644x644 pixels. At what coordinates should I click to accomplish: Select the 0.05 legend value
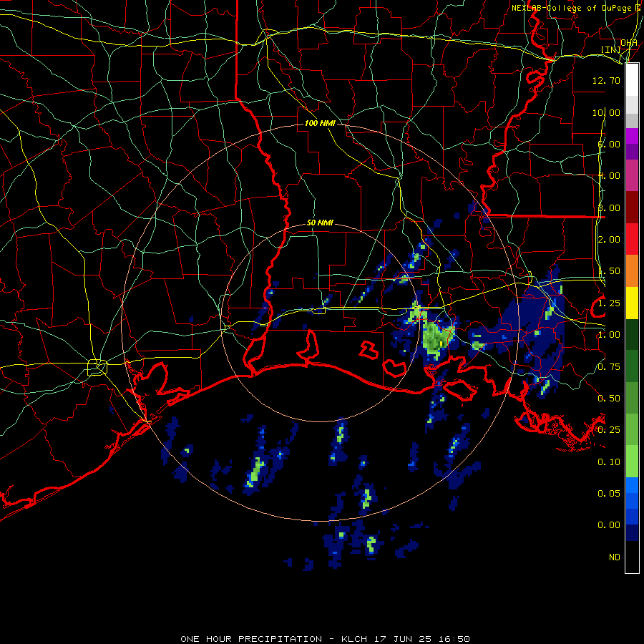click(x=609, y=493)
